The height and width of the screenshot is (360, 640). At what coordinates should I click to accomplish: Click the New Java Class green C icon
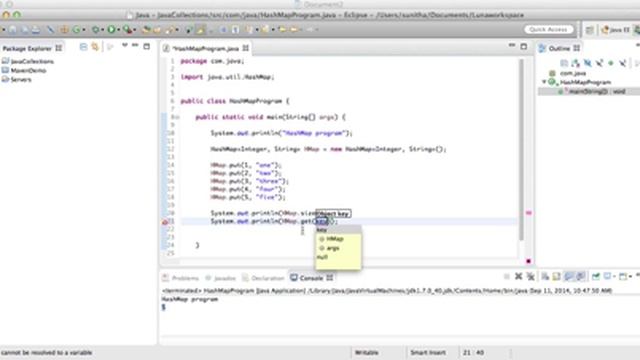coord(76,30)
